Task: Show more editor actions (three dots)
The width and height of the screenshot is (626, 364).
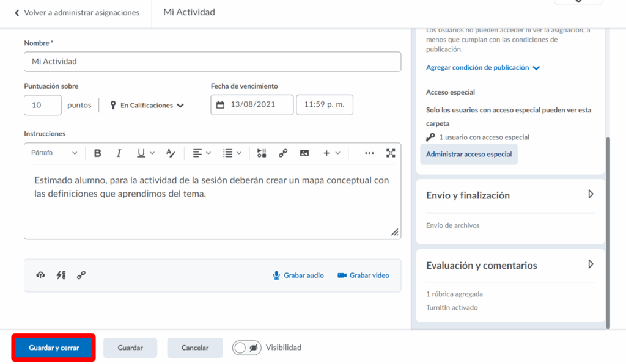Action: (x=369, y=153)
